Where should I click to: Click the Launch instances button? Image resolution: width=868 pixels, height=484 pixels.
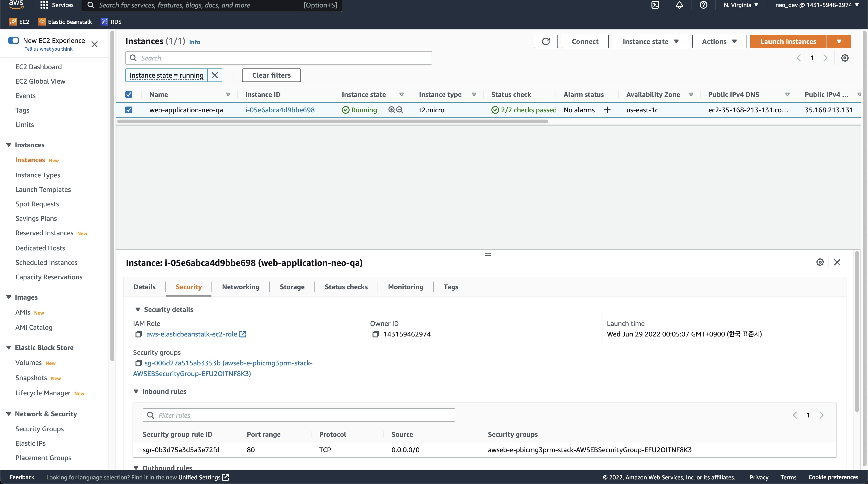pyautogui.click(x=788, y=41)
